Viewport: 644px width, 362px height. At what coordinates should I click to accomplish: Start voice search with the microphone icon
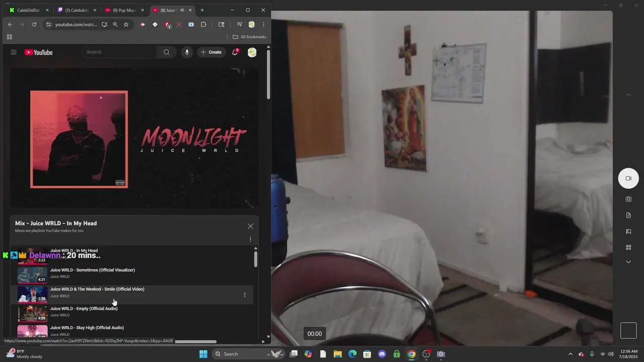click(187, 52)
